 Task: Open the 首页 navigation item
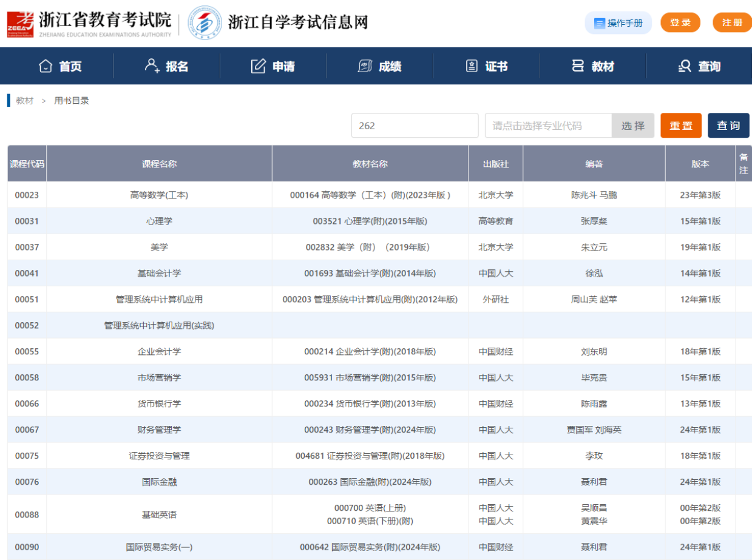tap(60, 66)
